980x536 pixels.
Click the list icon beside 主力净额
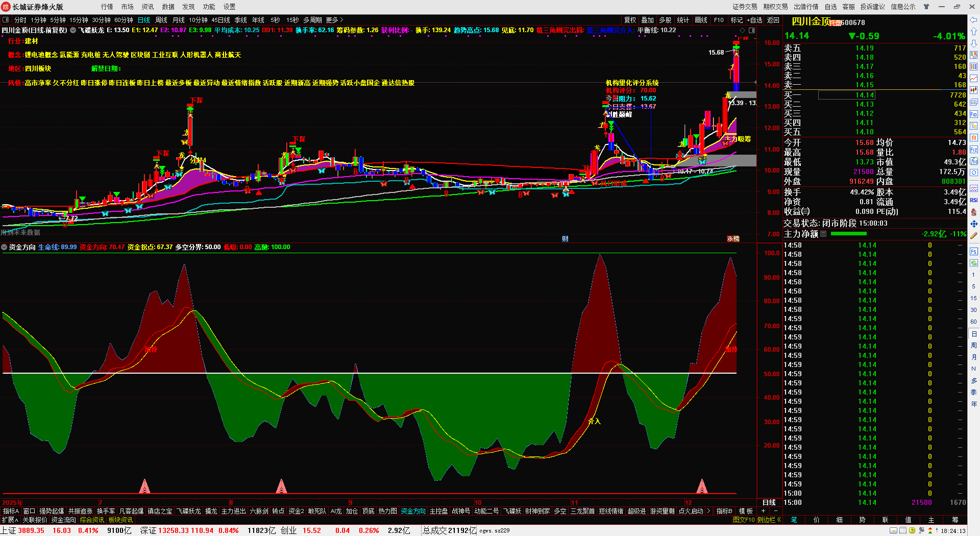823,234
